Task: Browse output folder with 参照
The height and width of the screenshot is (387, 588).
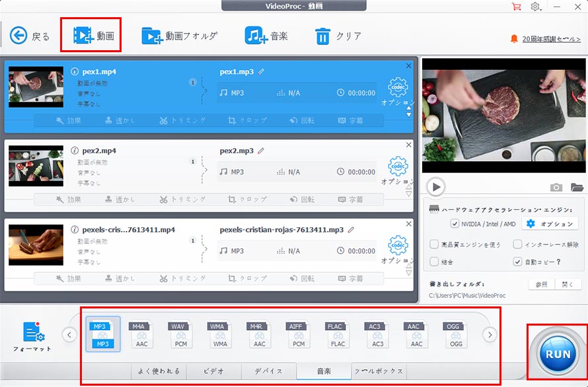Action: tap(542, 284)
